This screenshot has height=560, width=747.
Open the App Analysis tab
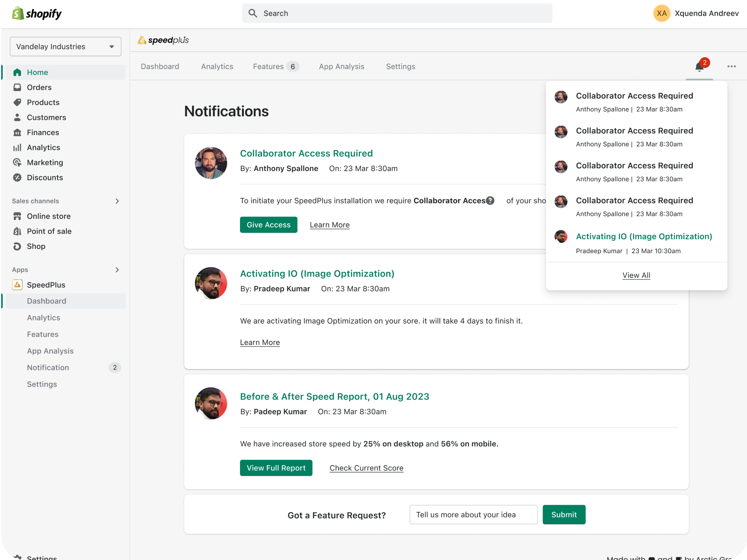(x=341, y=66)
